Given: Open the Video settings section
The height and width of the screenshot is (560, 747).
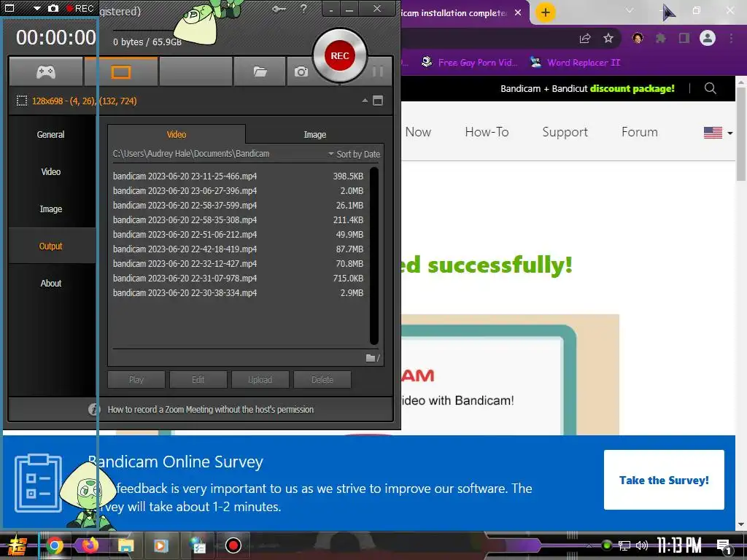Looking at the screenshot, I should pyautogui.click(x=51, y=171).
